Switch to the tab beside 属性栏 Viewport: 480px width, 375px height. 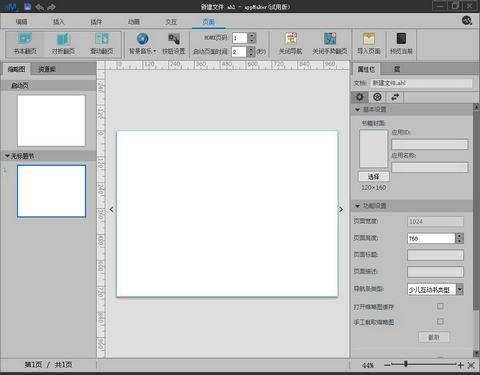[x=397, y=69]
